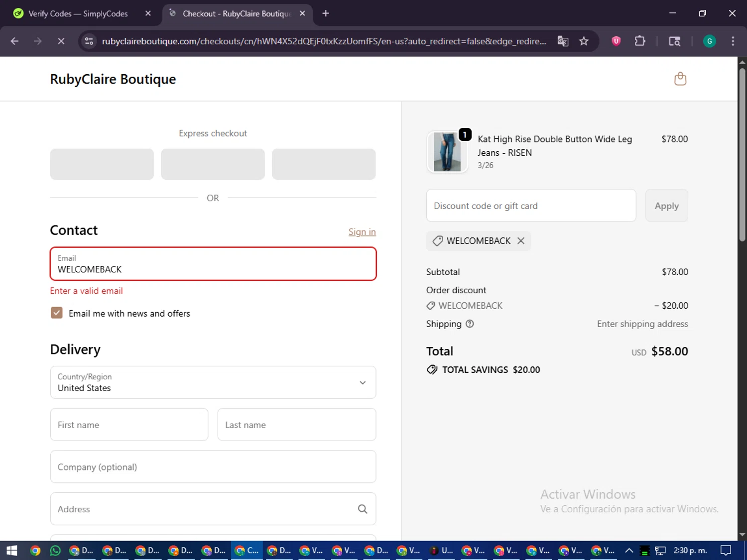Stop loading the page

[x=61, y=41]
